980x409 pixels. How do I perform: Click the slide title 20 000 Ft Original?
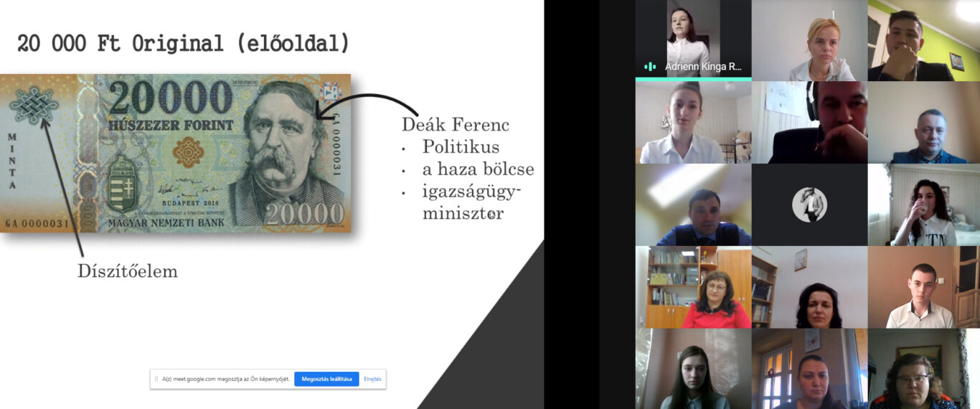point(183,44)
